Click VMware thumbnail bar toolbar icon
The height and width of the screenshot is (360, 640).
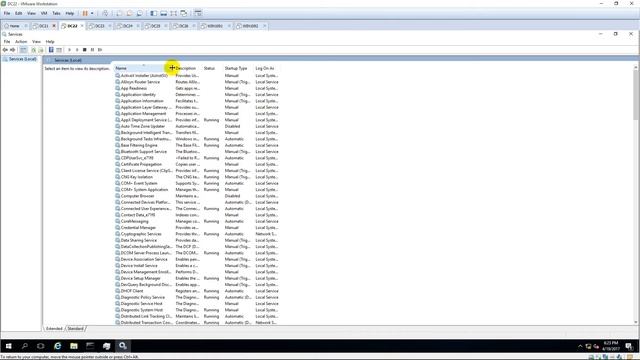[x=164, y=13]
